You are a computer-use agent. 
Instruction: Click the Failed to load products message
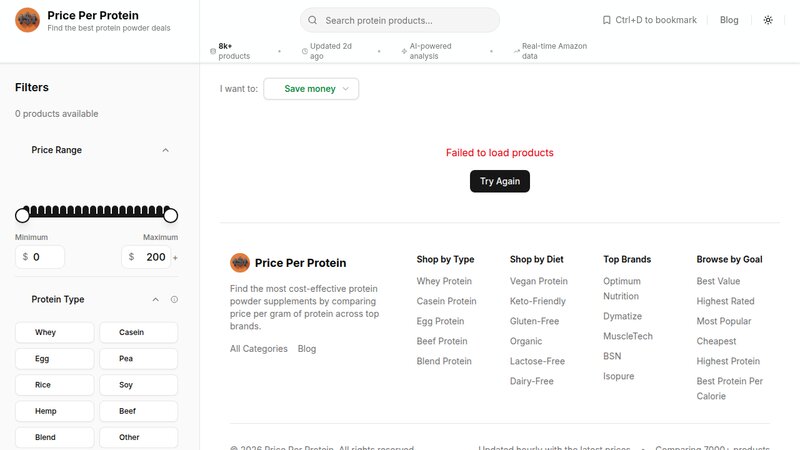point(499,153)
